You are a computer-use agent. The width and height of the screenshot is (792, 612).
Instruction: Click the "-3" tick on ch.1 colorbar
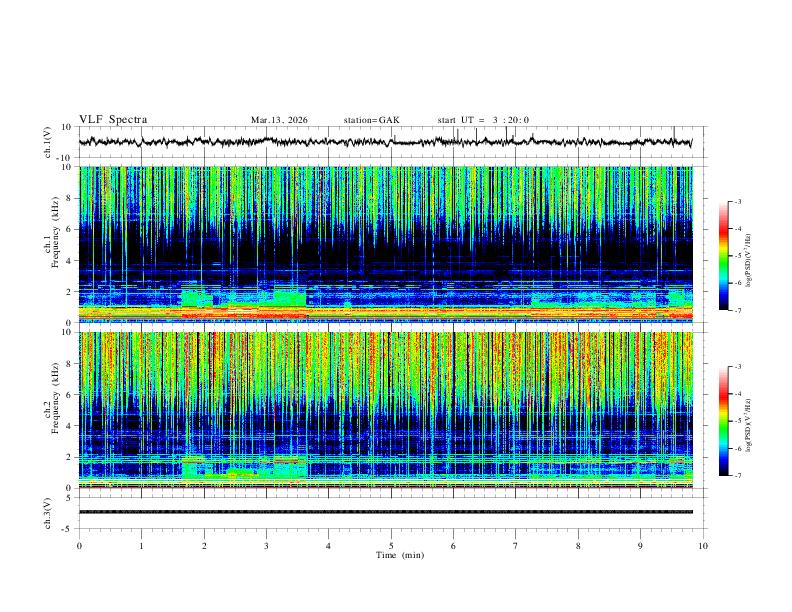click(x=738, y=202)
